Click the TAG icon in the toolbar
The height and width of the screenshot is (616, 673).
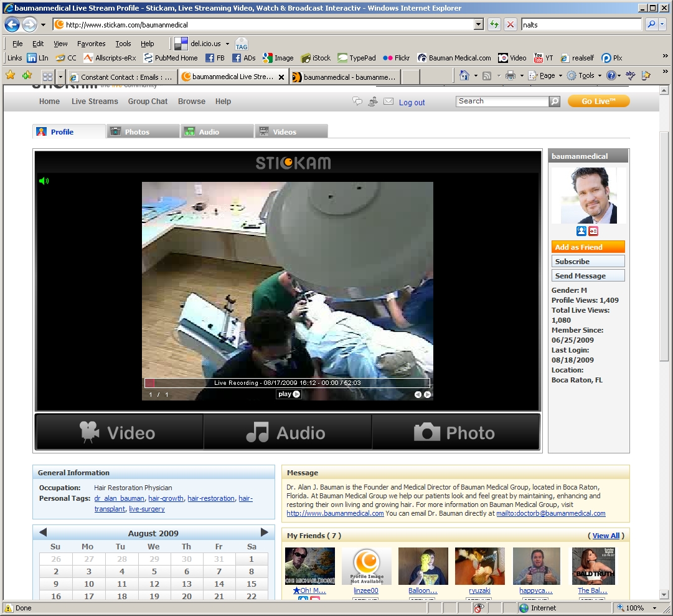click(x=241, y=44)
